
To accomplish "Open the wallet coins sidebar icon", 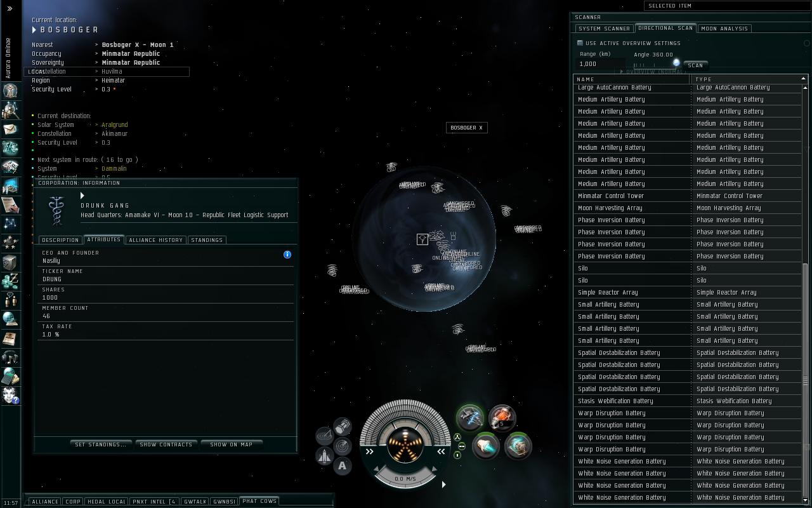I will coord(10,281).
